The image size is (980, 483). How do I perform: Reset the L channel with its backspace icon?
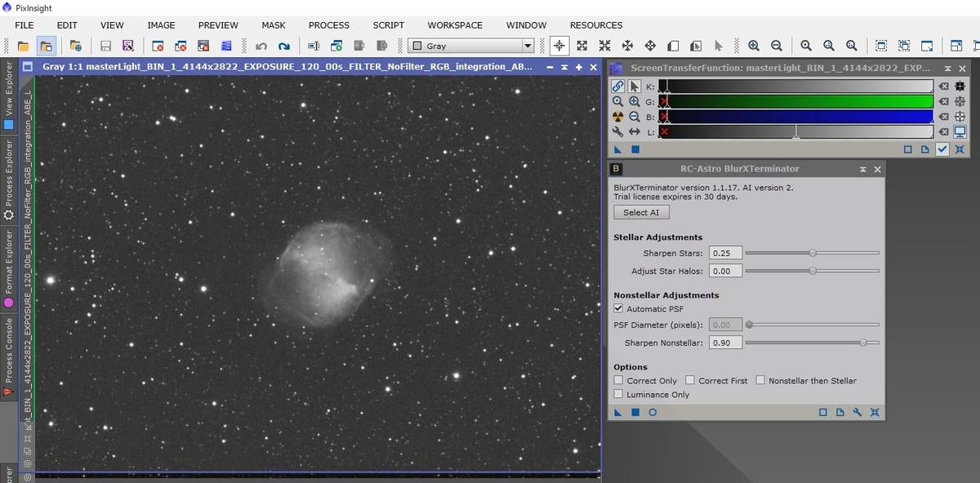[944, 132]
